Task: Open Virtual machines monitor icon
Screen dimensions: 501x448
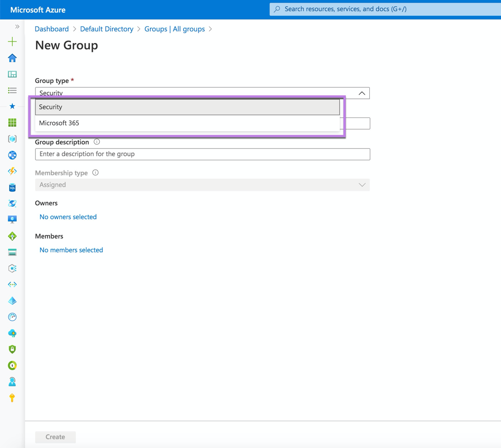Action: click(12, 219)
